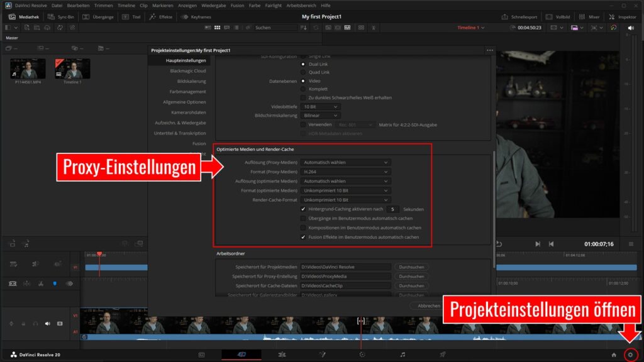The image size is (644, 362).
Task: Adjust the Videobittiefe value slider
Action: [x=320, y=106]
